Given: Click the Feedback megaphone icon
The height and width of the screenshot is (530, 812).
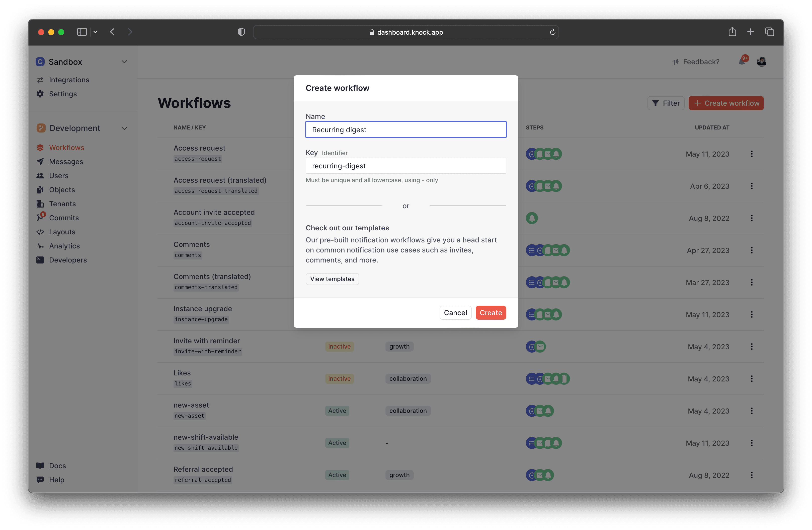Looking at the screenshot, I should 676,61.
